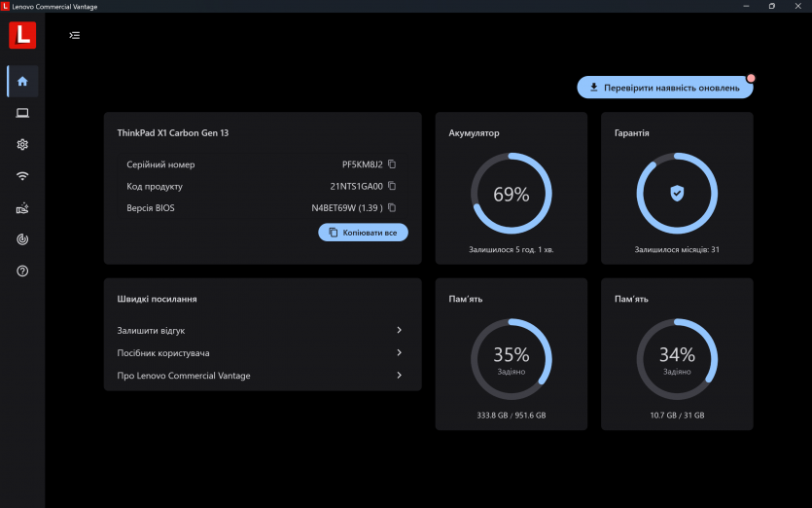812x508 pixels.
Task: Copy the BIOS version N4BET69W
Action: click(392, 207)
